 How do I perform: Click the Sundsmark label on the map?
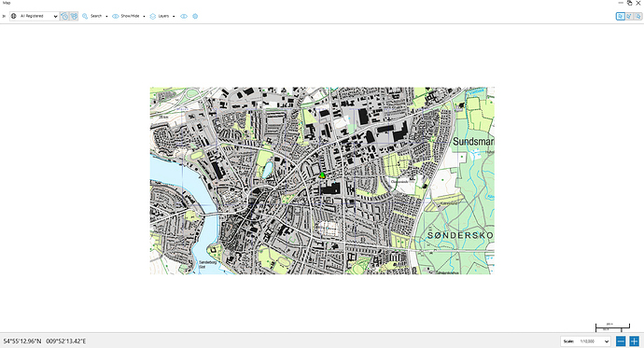473,142
